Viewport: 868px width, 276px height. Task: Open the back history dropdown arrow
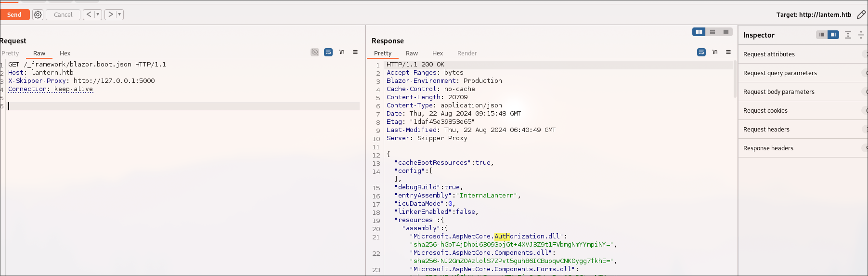point(98,15)
